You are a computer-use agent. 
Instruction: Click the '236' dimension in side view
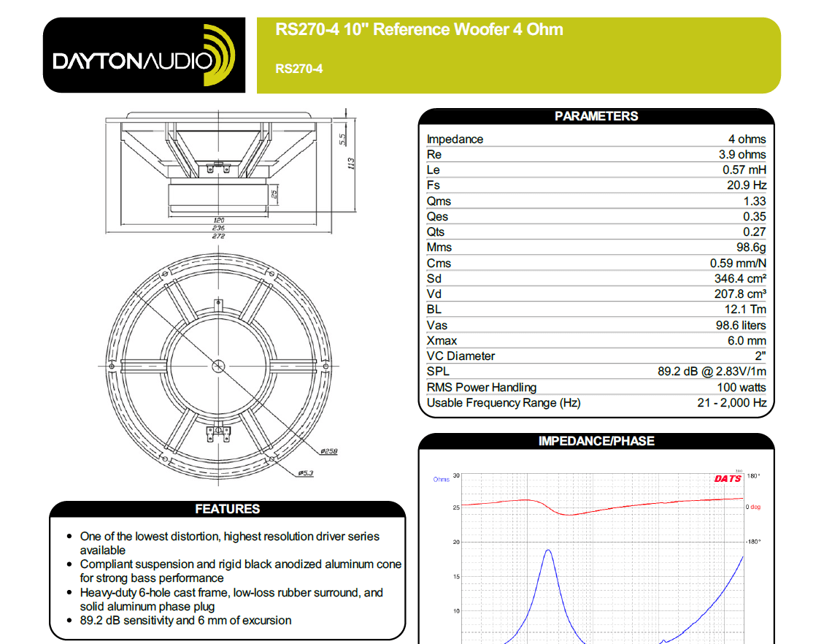[x=219, y=228]
